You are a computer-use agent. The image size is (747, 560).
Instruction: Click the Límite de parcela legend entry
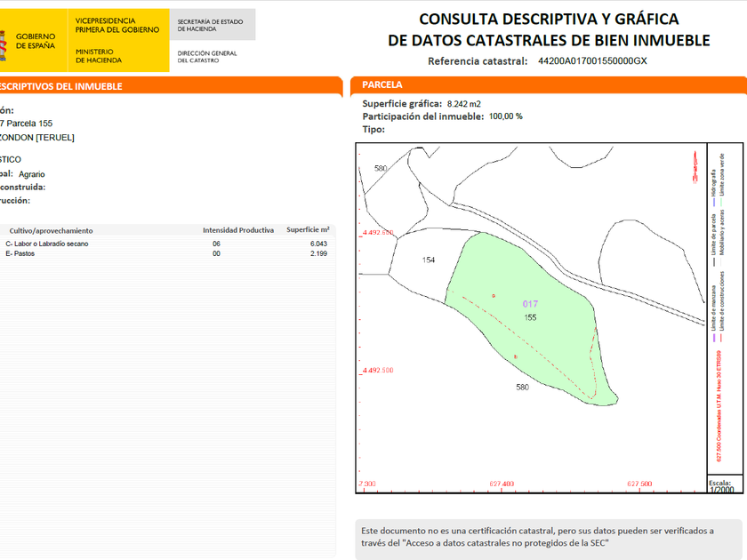tap(713, 235)
